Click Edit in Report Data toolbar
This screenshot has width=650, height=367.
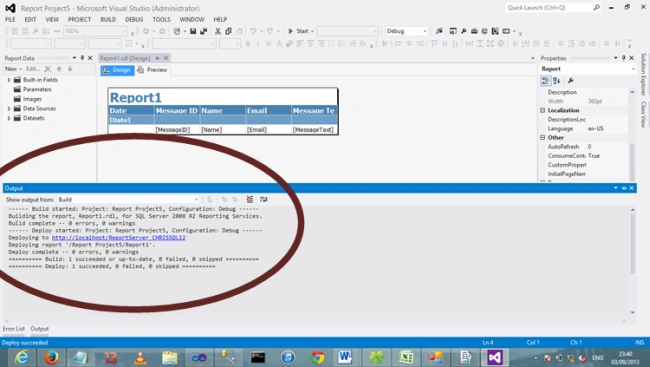pos(33,69)
